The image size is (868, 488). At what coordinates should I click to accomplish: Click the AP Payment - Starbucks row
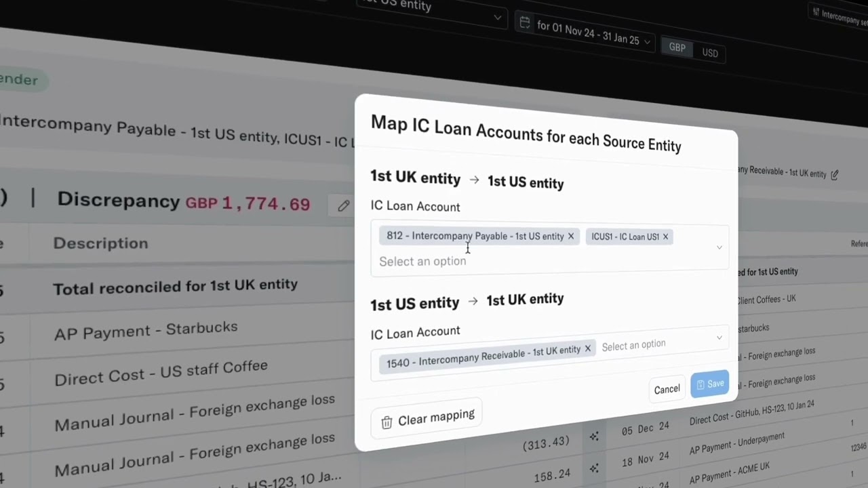[146, 331]
